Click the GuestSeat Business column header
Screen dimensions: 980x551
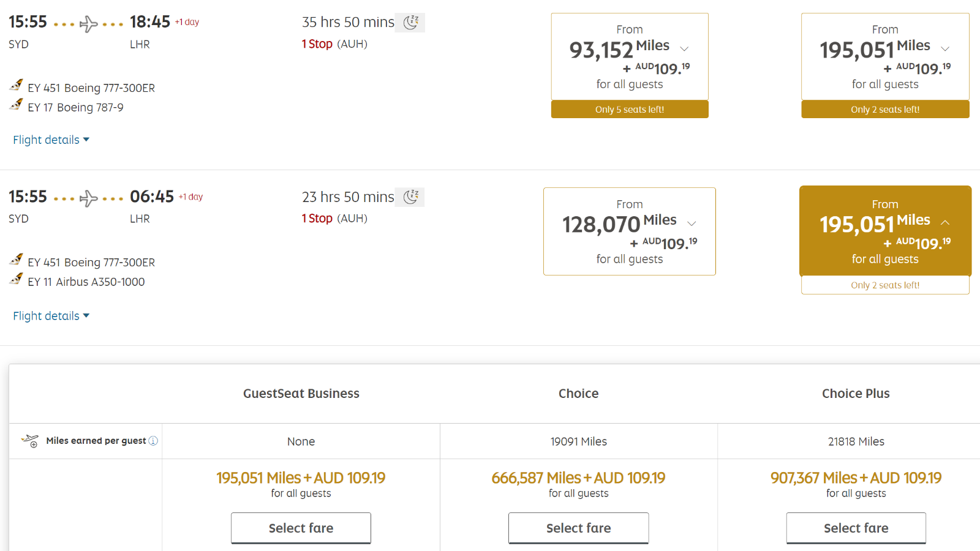click(301, 394)
